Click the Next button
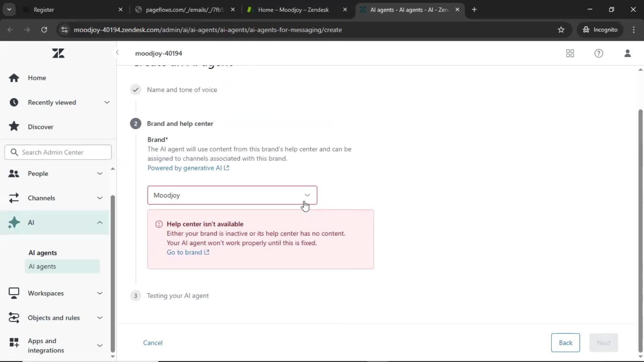 [603, 343]
